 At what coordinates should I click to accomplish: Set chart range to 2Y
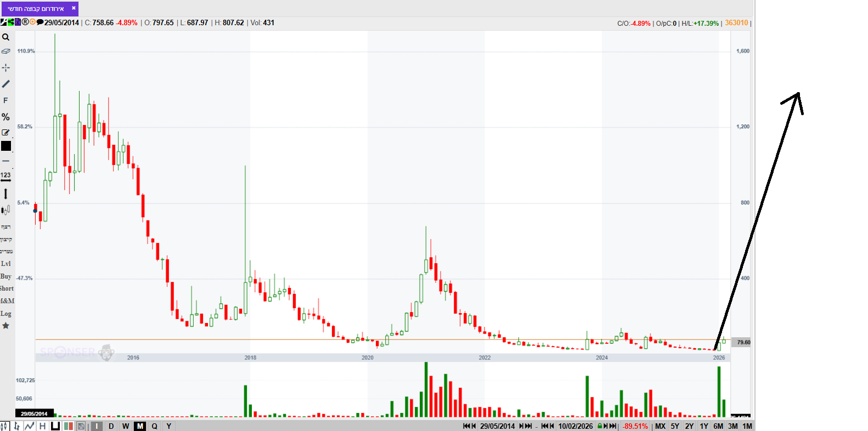[690, 426]
